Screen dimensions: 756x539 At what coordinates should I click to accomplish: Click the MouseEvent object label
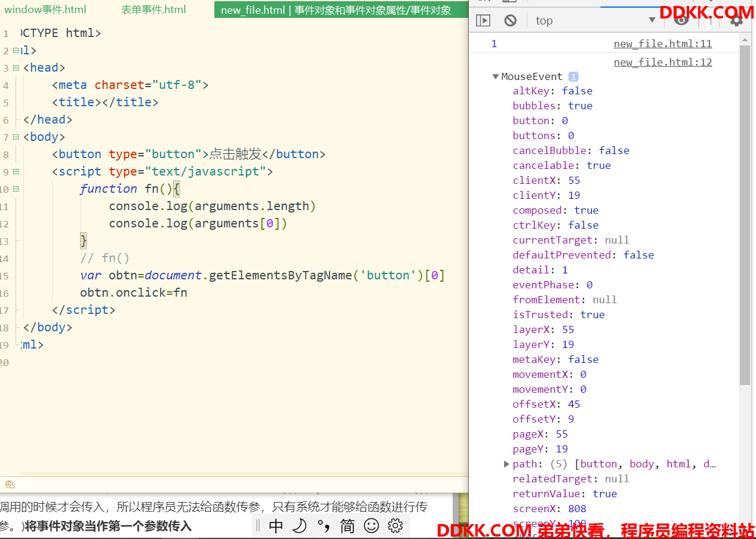coord(532,76)
